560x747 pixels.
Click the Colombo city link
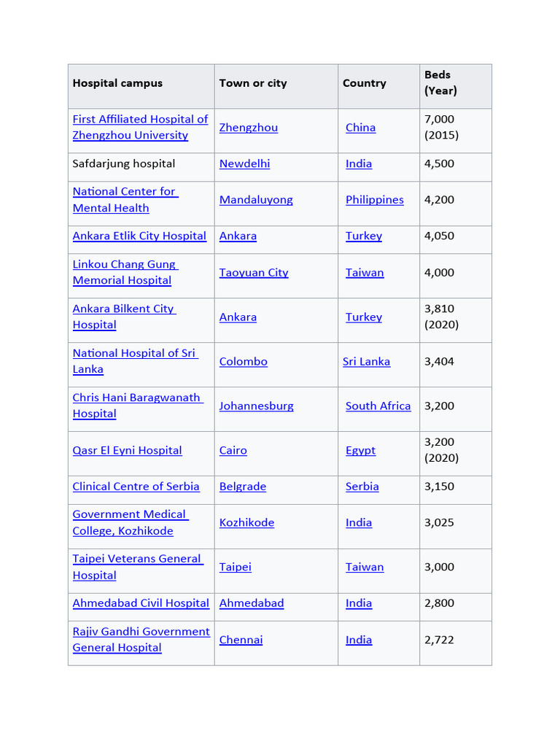[243, 362]
